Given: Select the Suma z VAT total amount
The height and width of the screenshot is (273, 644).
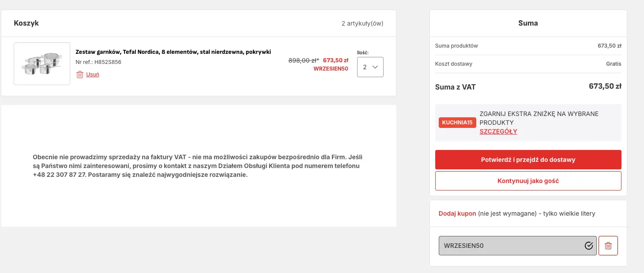Looking at the screenshot, I should point(605,86).
